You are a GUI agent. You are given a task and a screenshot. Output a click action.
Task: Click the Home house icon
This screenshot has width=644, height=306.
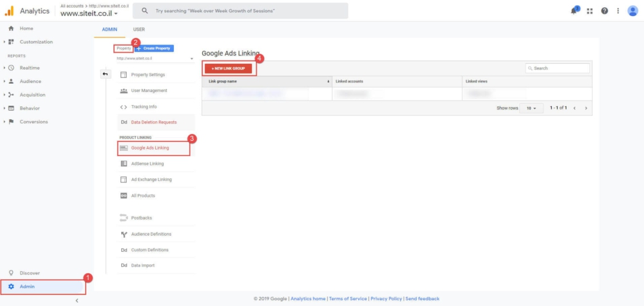coord(11,28)
